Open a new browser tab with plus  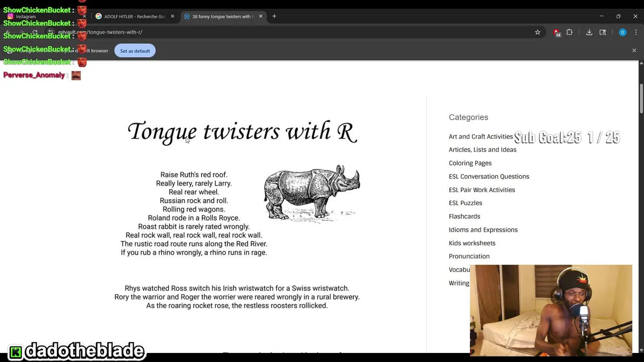[x=274, y=16]
